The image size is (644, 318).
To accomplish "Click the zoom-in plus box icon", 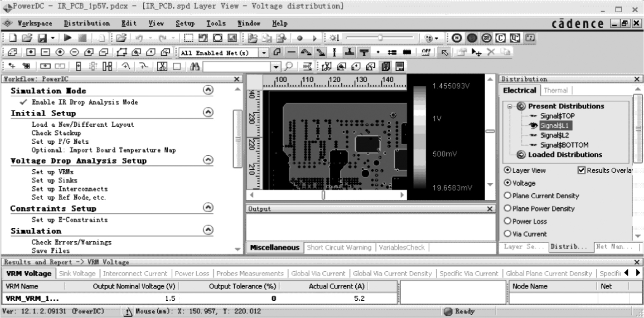I will coord(30,53).
